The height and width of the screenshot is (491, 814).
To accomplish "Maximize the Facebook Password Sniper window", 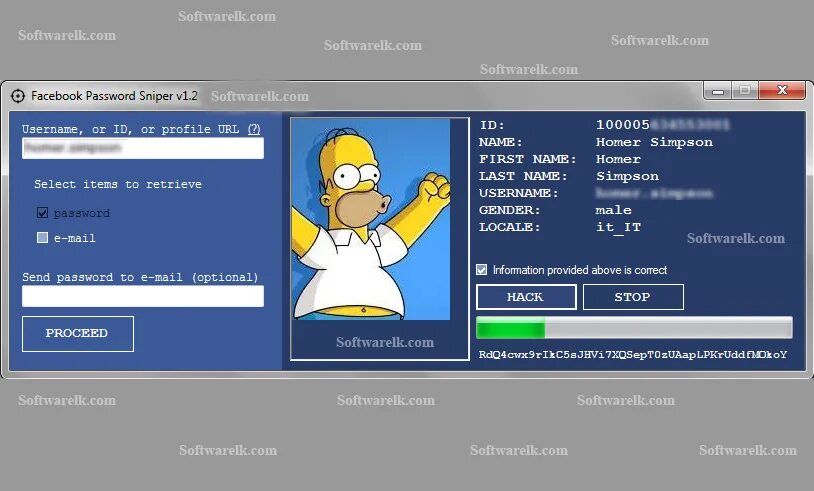I will pyautogui.click(x=745, y=91).
